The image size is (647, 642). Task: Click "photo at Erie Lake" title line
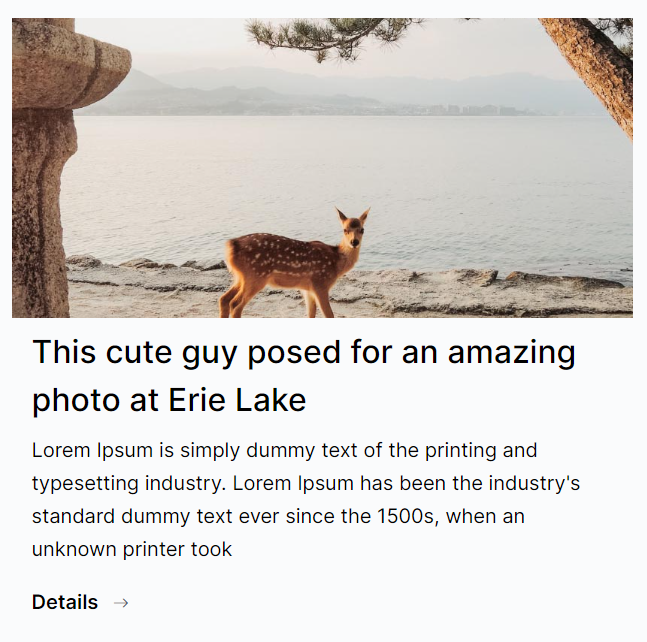click(x=169, y=401)
